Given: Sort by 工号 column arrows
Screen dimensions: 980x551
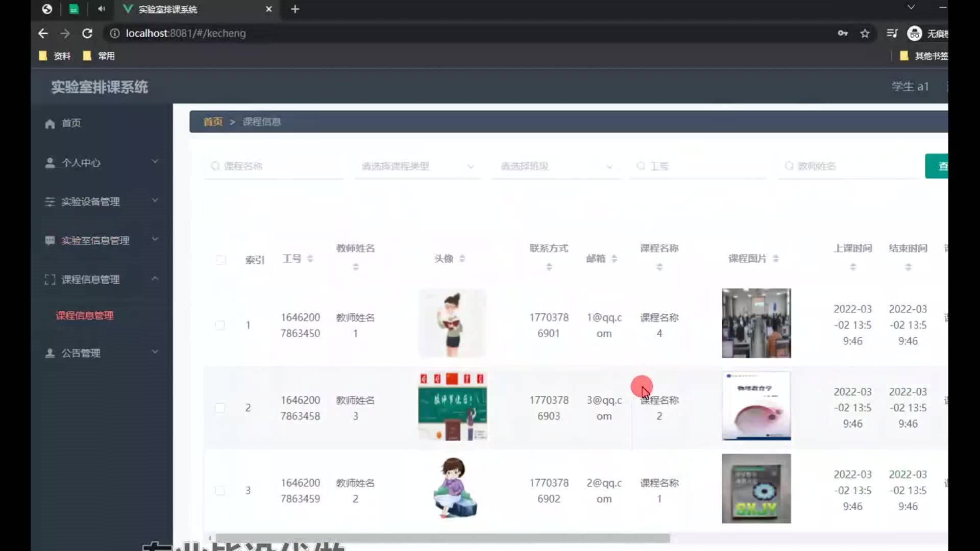Looking at the screenshot, I should point(310,259).
